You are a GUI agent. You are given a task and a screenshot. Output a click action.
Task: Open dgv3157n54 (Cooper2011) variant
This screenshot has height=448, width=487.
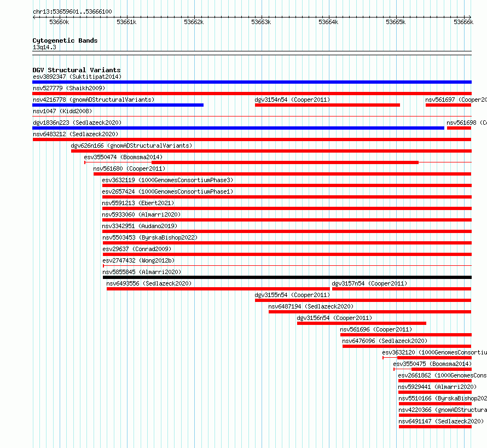[x=369, y=283]
